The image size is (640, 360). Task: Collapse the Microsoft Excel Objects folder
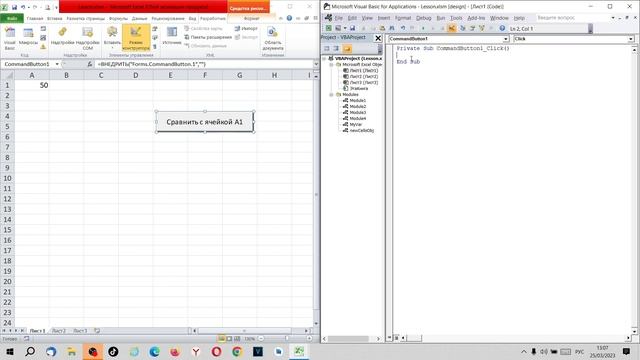tap(331, 64)
